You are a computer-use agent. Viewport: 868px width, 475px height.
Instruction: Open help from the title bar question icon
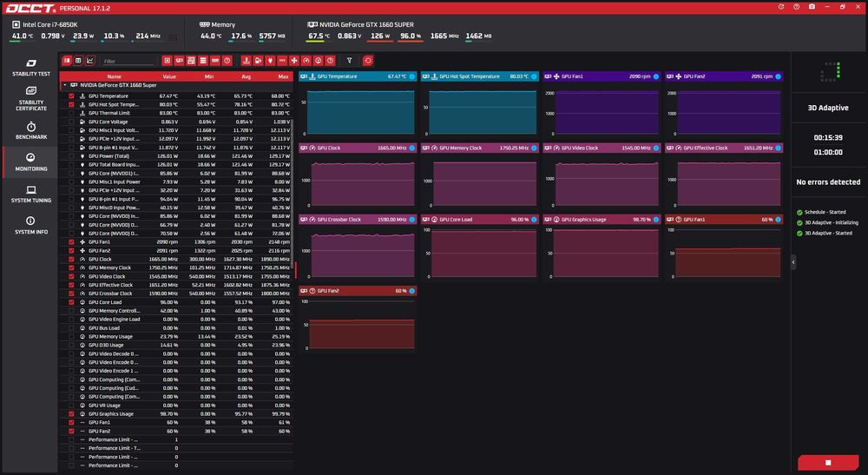[796, 7]
